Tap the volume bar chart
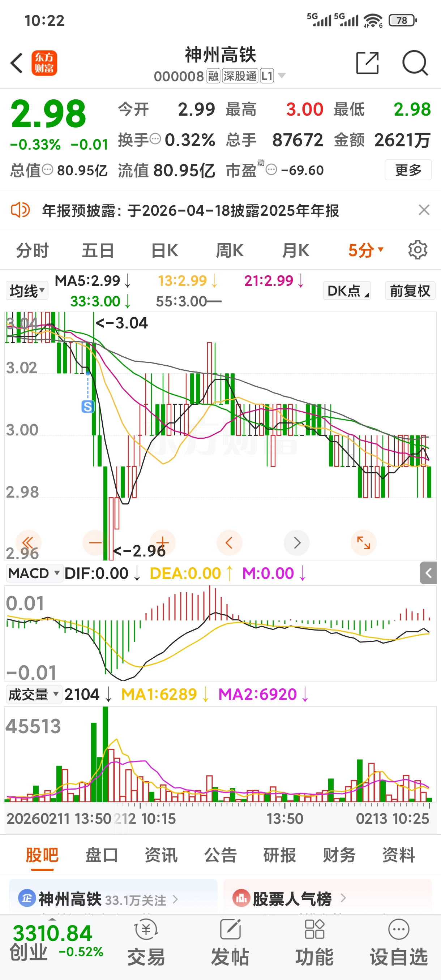441x980 pixels. point(220,754)
